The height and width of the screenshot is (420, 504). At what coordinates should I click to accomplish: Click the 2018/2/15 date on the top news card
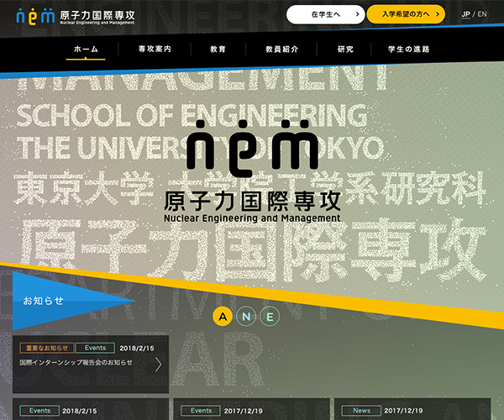click(x=137, y=349)
